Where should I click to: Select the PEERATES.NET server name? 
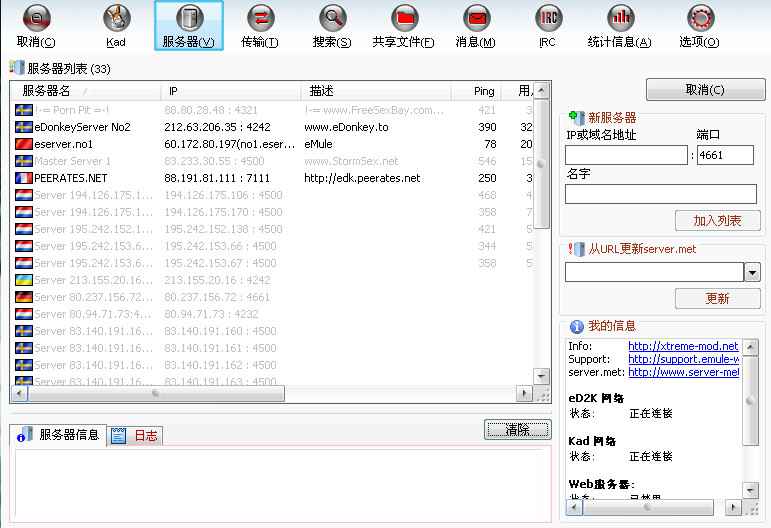(x=71, y=178)
